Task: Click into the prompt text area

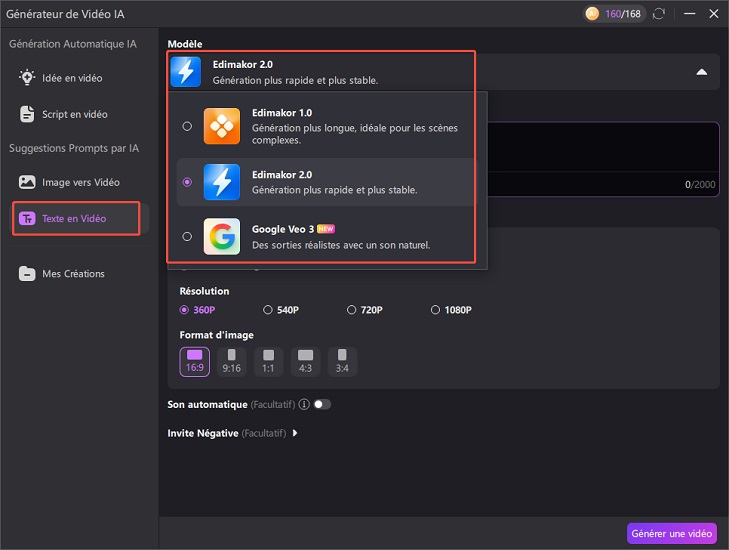Action: point(603,147)
